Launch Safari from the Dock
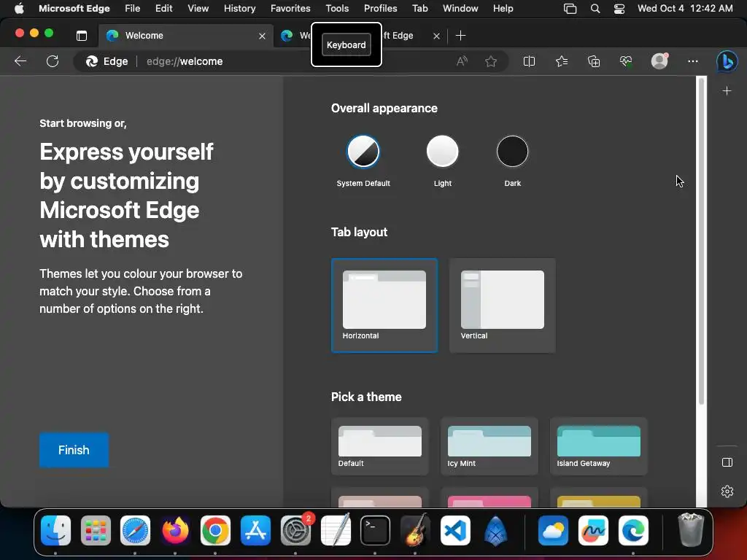The width and height of the screenshot is (747, 560). click(135, 530)
